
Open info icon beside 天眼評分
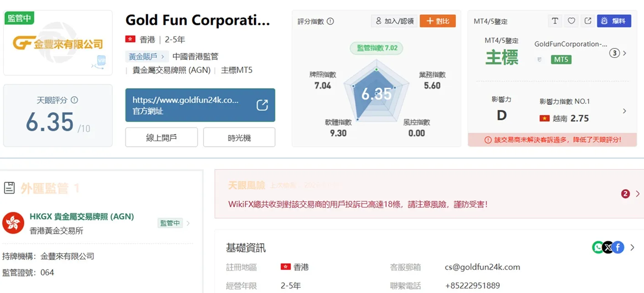[74, 100]
